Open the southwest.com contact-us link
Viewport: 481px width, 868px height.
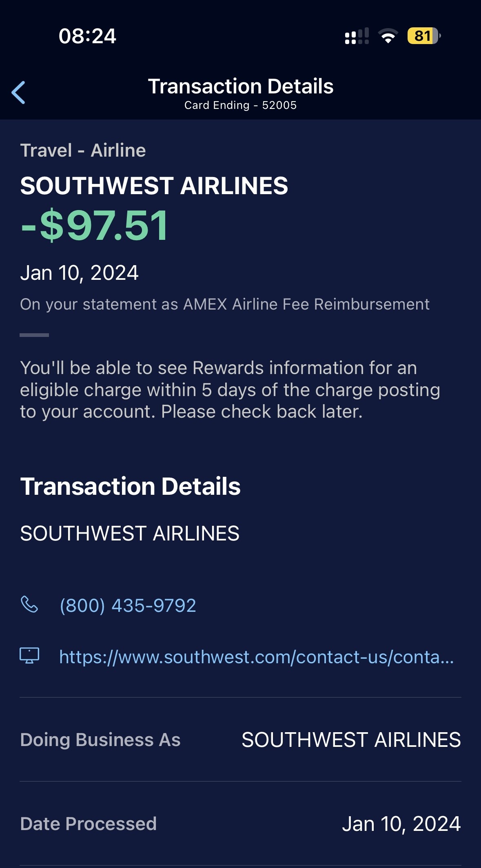257,657
